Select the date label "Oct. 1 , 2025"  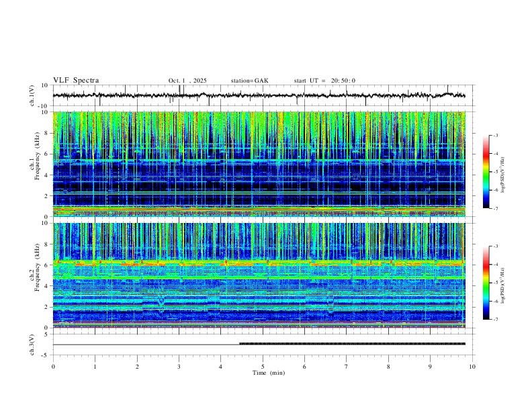(x=187, y=81)
